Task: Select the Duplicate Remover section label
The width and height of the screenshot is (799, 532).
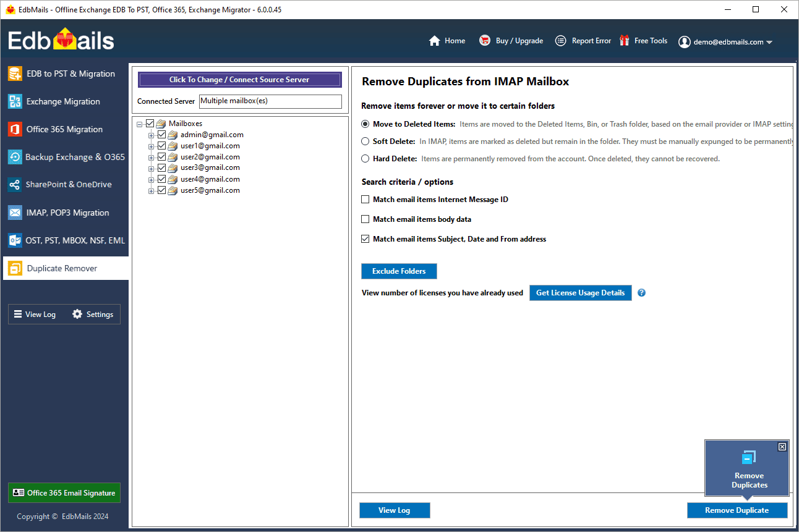Action: [62, 268]
